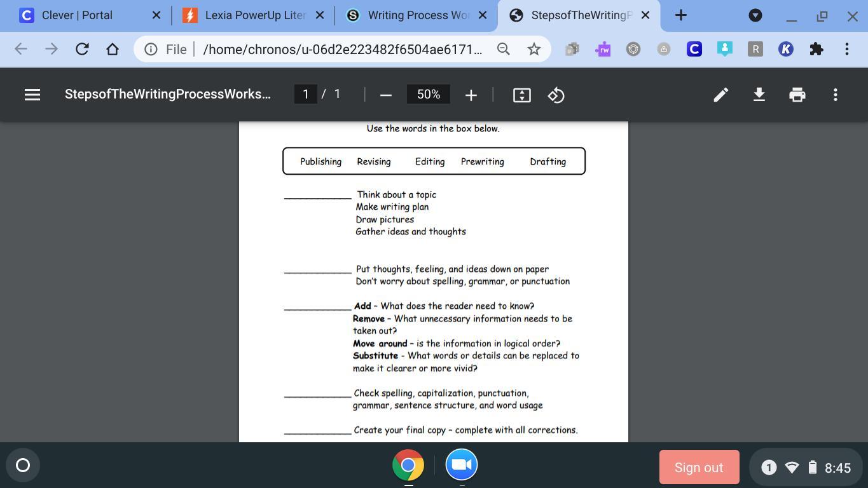Expand the tab search dropdown
The image size is (868, 488).
(755, 15)
